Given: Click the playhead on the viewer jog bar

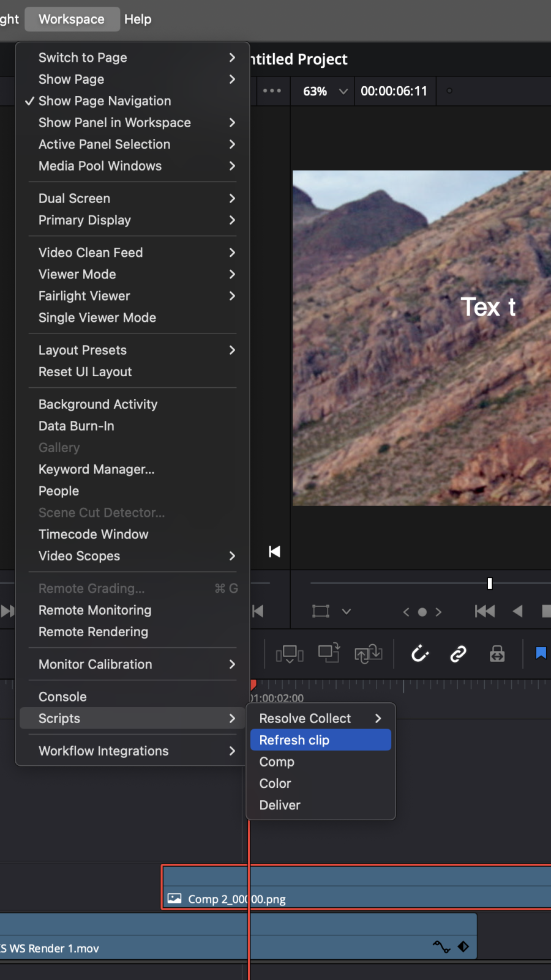Looking at the screenshot, I should [490, 584].
